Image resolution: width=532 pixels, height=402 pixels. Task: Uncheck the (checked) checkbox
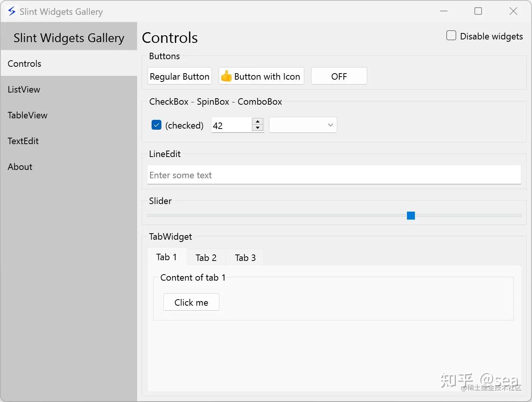point(156,125)
